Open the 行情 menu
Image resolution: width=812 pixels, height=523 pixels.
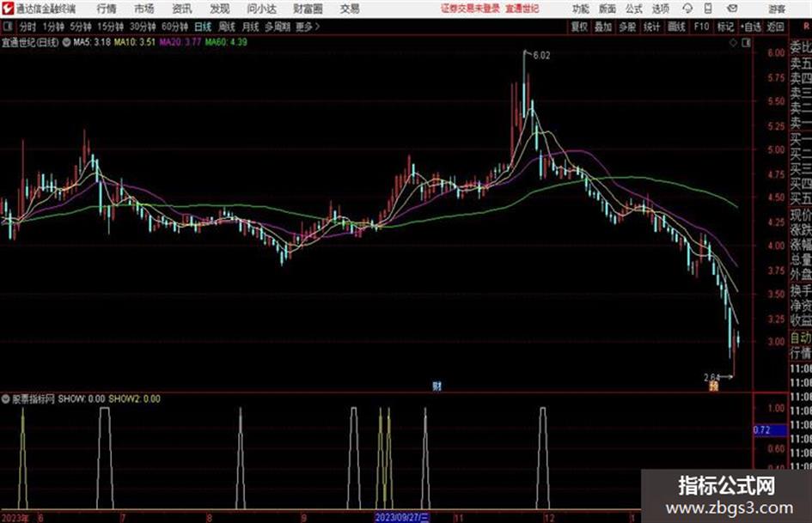pyautogui.click(x=107, y=9)
